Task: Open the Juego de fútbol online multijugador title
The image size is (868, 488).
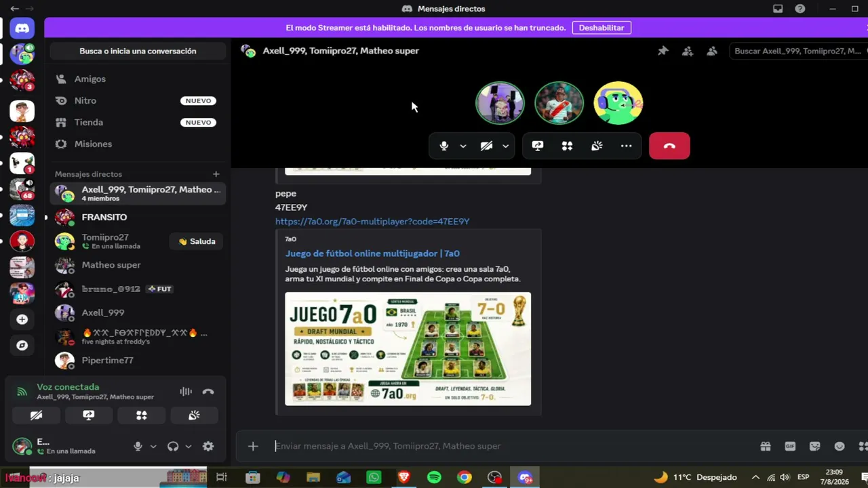Action: click(372, 253)
